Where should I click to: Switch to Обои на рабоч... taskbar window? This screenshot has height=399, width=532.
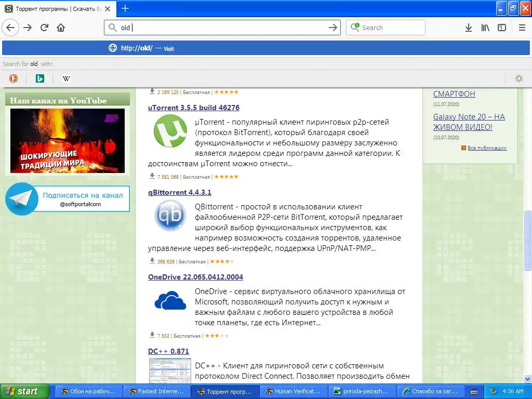click(x=88, y=392)
